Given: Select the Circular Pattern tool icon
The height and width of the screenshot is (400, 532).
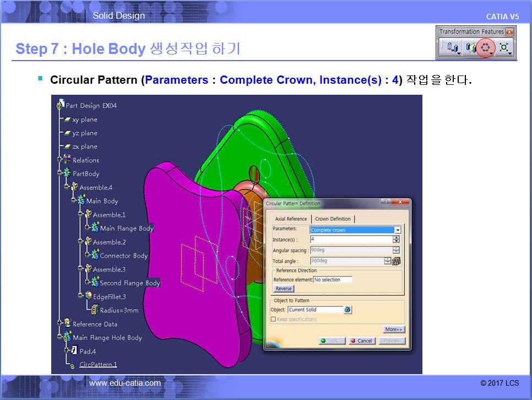Looking at the screenshot, I should [485, 48].
